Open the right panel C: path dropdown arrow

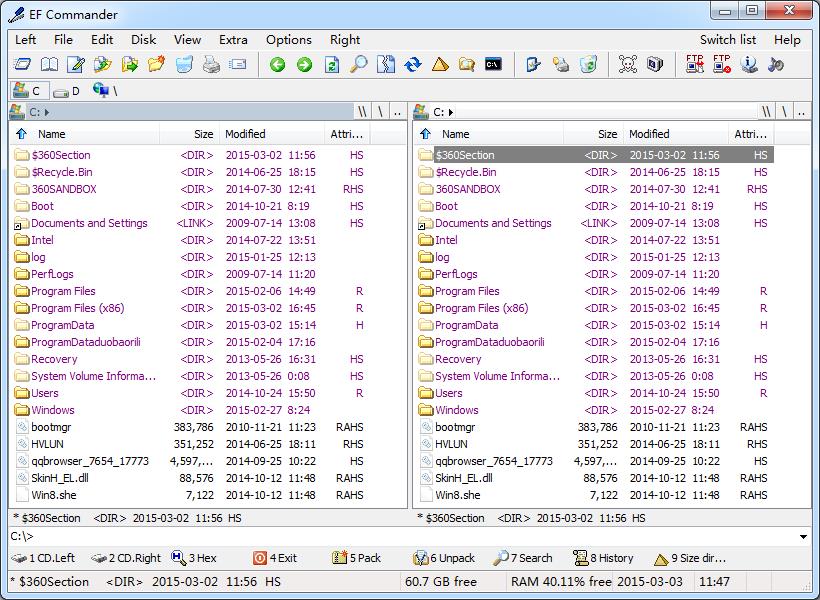click(451, 112)
